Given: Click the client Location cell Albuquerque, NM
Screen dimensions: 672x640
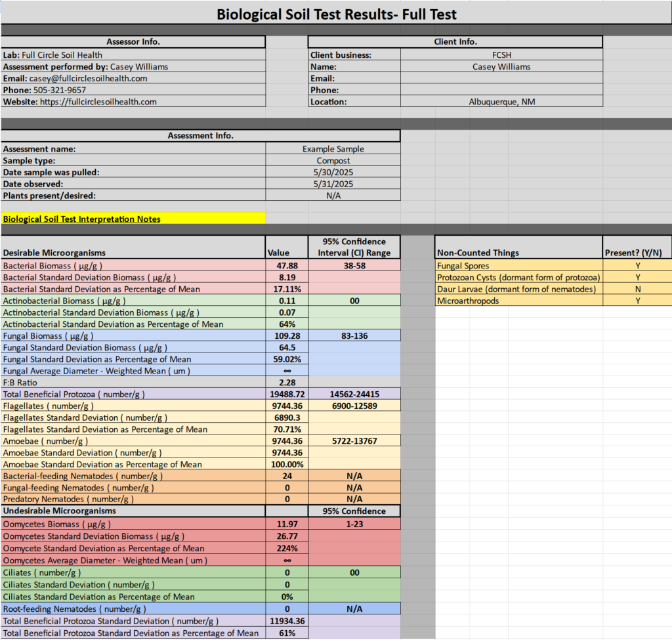Looking at the screenshot, I should [x=501, y=102].
